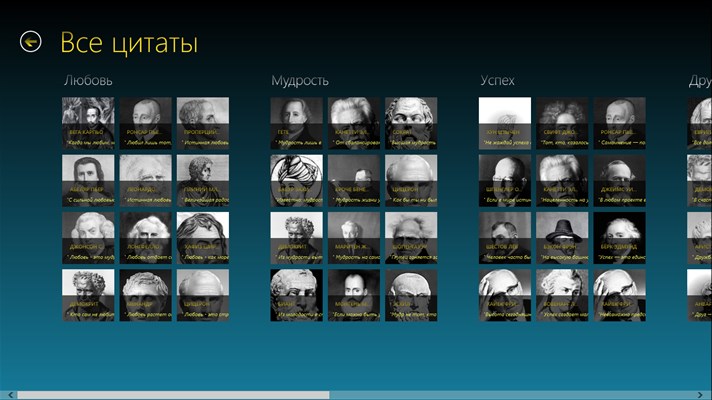The width and height of the screenshot is (712, 400).
Task: Open the Джонсон quote tile
Action: point(88,238)
